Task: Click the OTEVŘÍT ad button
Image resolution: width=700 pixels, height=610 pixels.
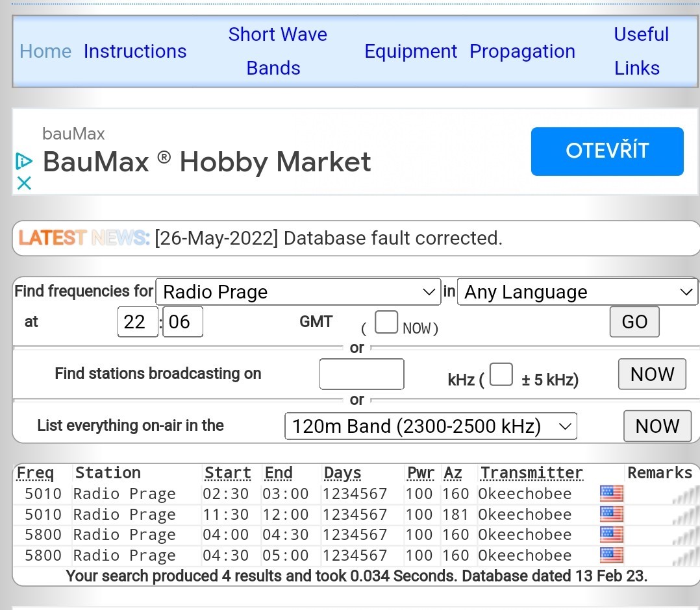Action: pyautogui.click(x=606, y=151)
